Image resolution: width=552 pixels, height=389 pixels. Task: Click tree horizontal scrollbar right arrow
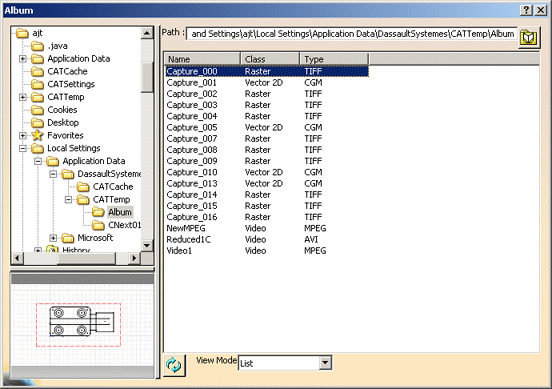click(x=134, y=258)
